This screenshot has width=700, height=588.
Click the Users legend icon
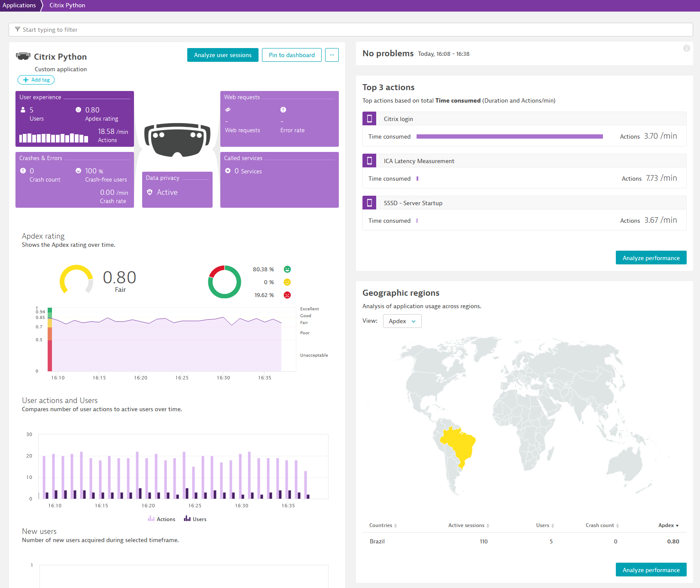[x=187, y=519]
